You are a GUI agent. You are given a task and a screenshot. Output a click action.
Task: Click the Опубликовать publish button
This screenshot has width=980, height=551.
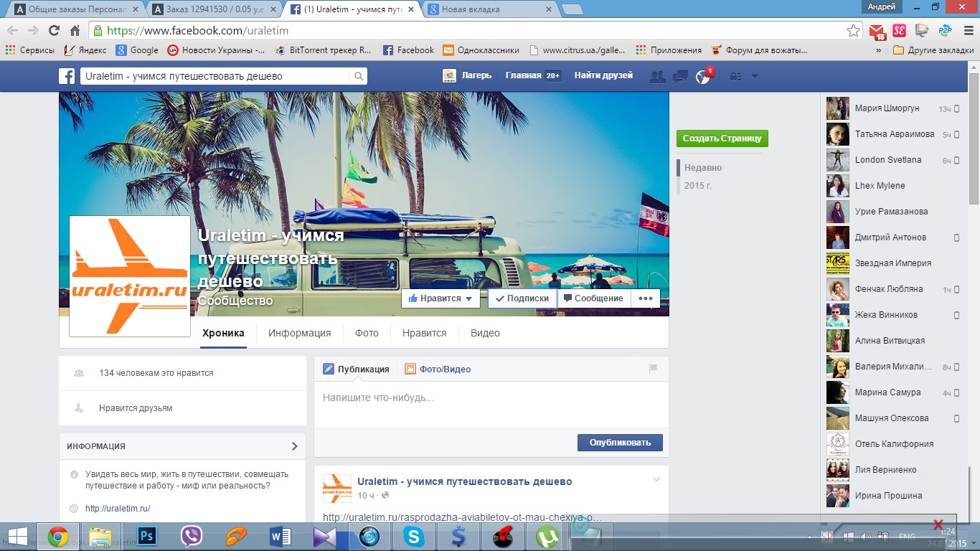pyautogui.click(x=620, y=442)
